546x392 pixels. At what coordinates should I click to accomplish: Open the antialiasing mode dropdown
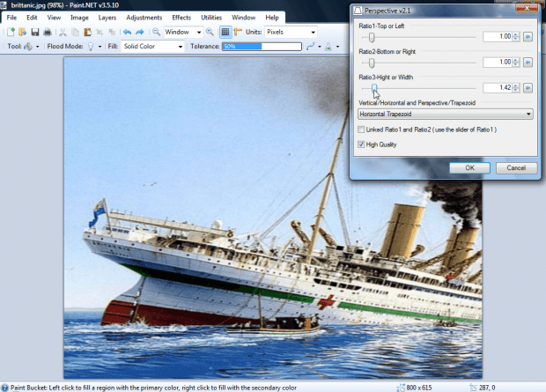click(314, 47)
